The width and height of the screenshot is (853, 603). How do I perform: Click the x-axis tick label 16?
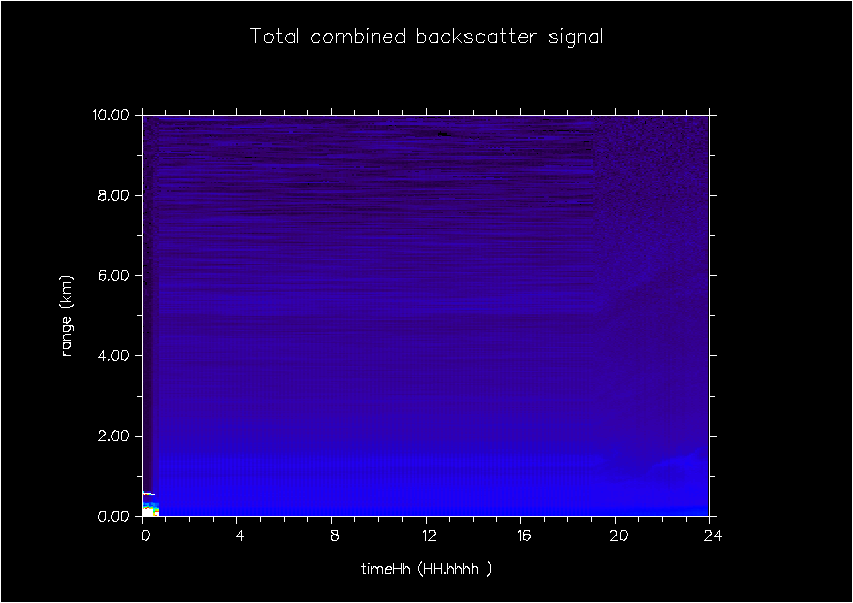pos(524,536)
